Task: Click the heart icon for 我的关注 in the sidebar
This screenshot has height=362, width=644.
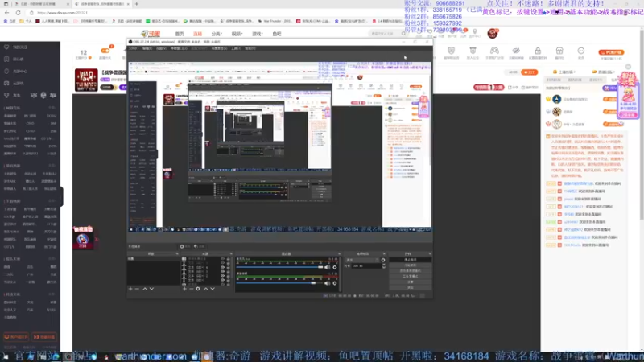Action: point(6,47)
